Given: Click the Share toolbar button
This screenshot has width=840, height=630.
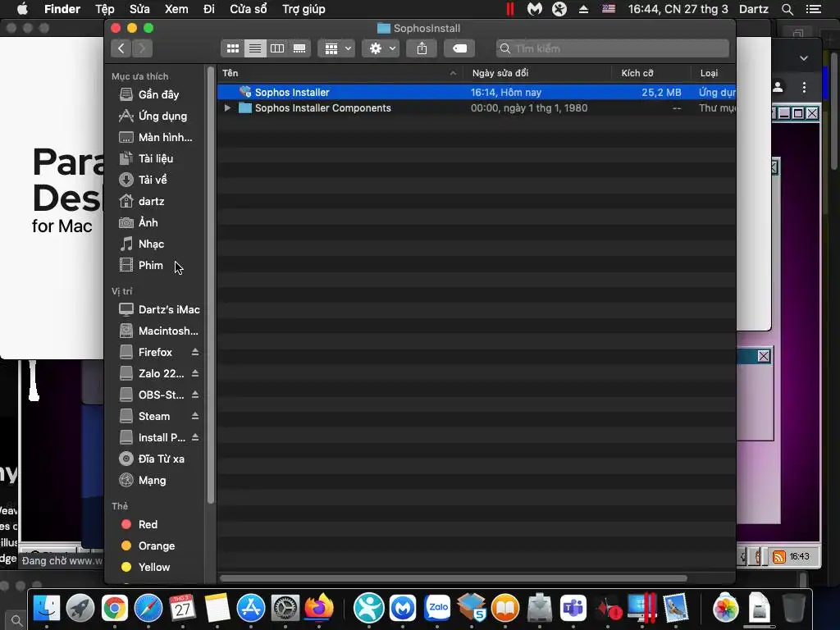Looking at the screenshot, I should coord(422,48).
